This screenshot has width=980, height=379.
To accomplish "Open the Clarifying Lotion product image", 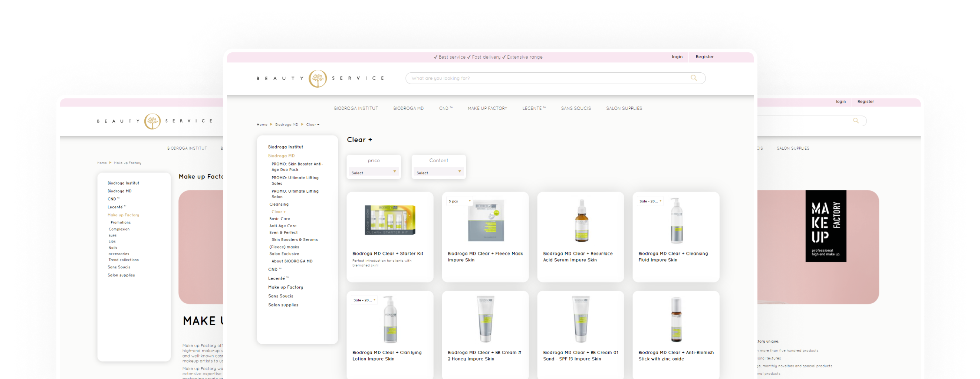I will pos(390,319).
